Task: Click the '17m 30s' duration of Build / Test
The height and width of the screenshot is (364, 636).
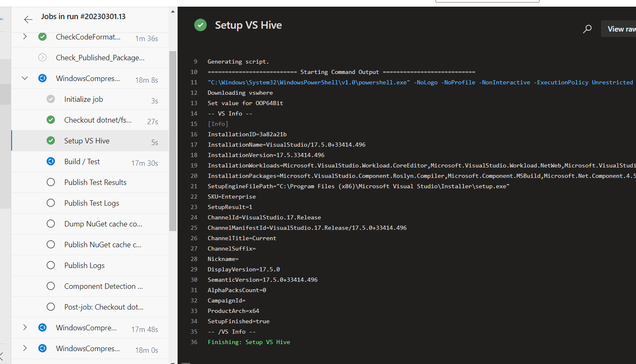Action: [145, 163]
